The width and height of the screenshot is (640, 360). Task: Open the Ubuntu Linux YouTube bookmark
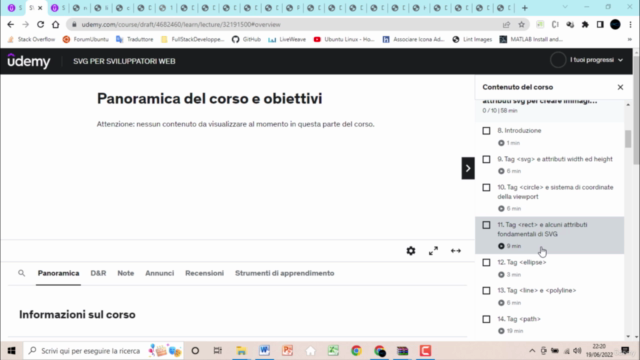point(344,39)
